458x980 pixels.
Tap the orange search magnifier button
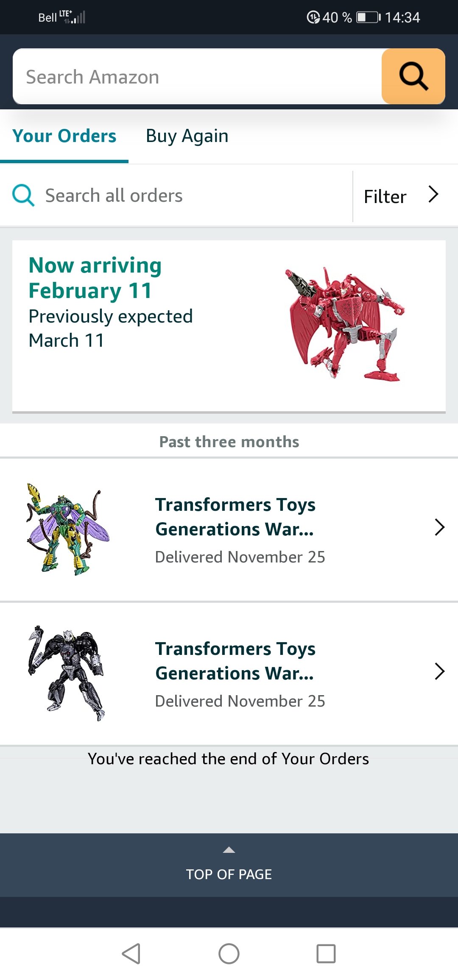413,77
